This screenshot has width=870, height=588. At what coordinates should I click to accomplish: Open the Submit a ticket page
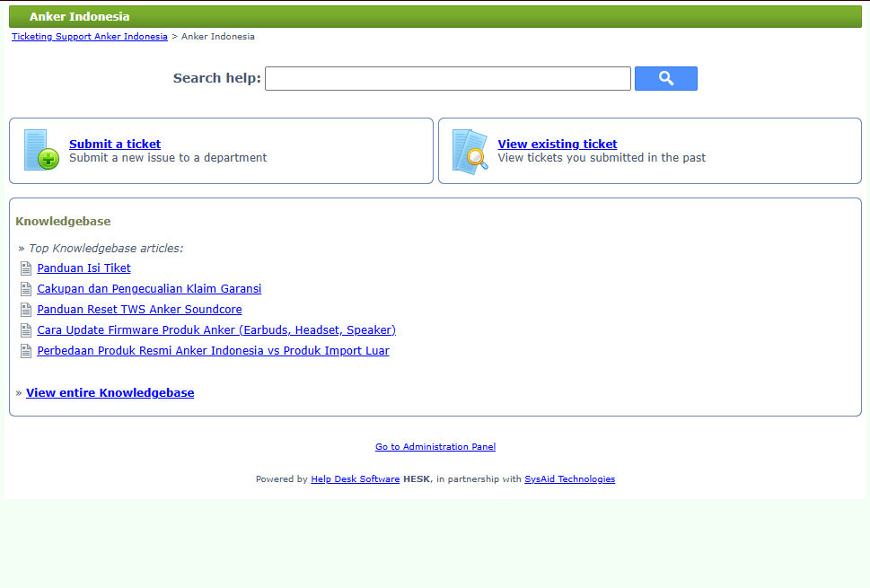(x=114, y=144)
